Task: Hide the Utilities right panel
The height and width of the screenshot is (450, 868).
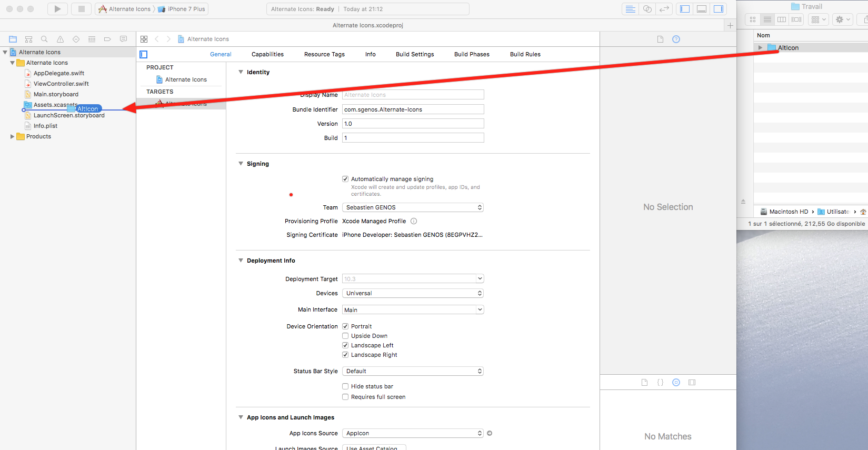Action: coord(718,9)
